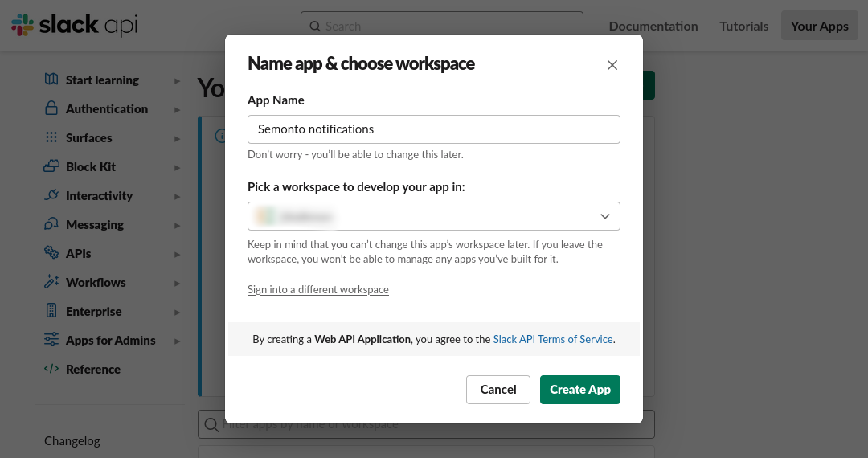Expand the Start learning section arrow
868x458 pixels.
(177, 80)
